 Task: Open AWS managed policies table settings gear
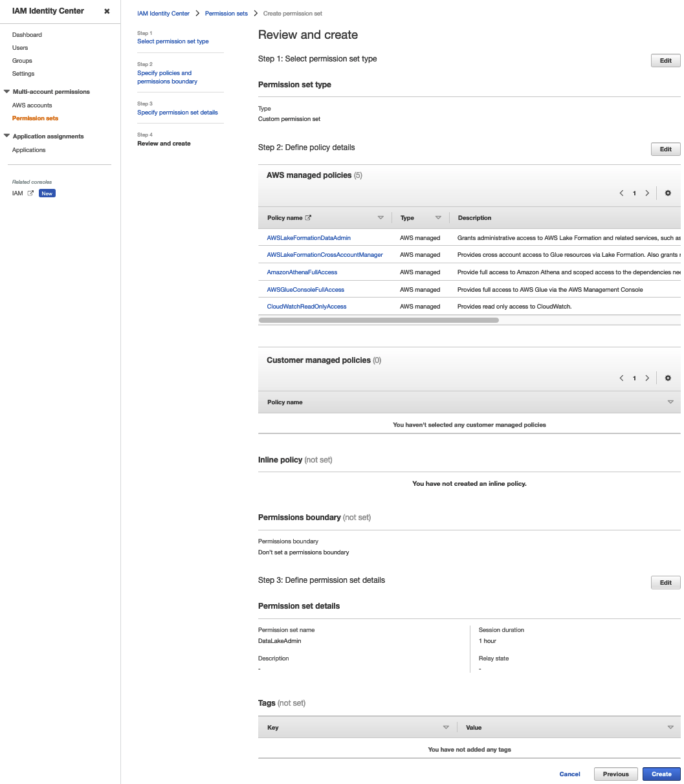coord(668,193)
